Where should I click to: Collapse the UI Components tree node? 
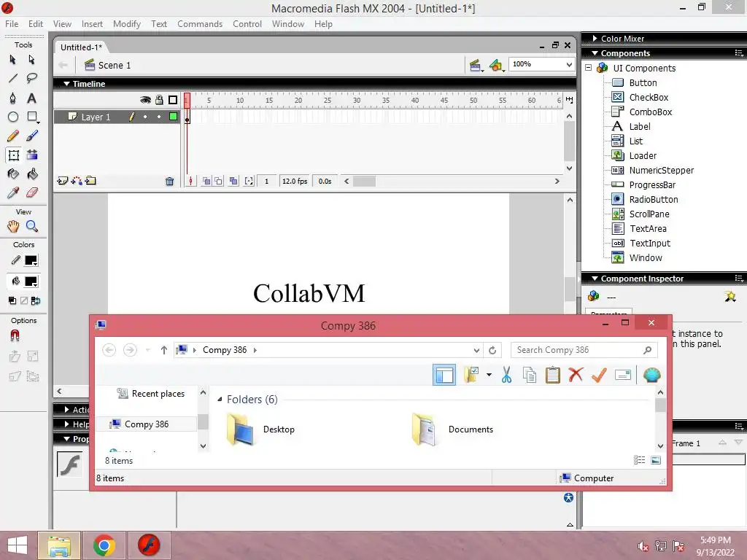[x=589, y=68]
